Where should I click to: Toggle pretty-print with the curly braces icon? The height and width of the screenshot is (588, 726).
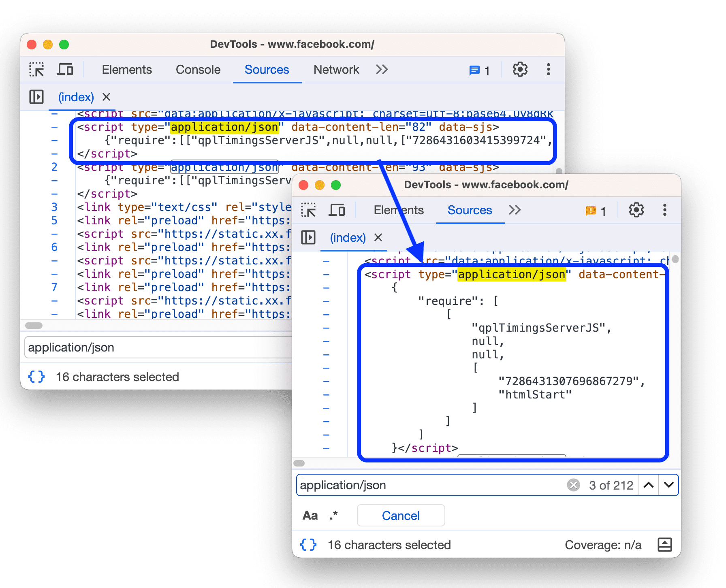pos(308,545)
